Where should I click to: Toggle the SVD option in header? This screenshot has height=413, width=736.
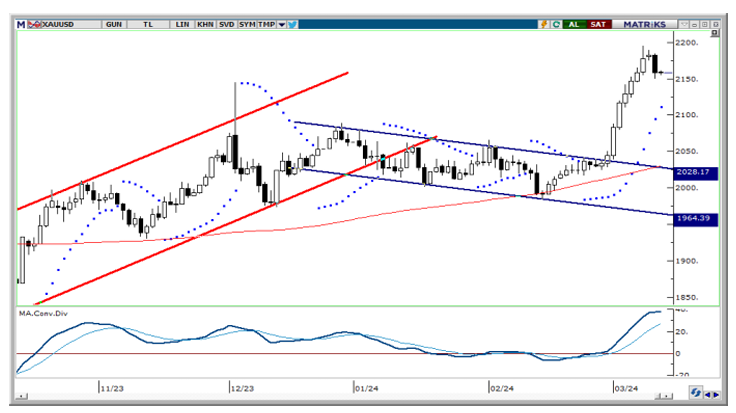[x=227, y=23]
